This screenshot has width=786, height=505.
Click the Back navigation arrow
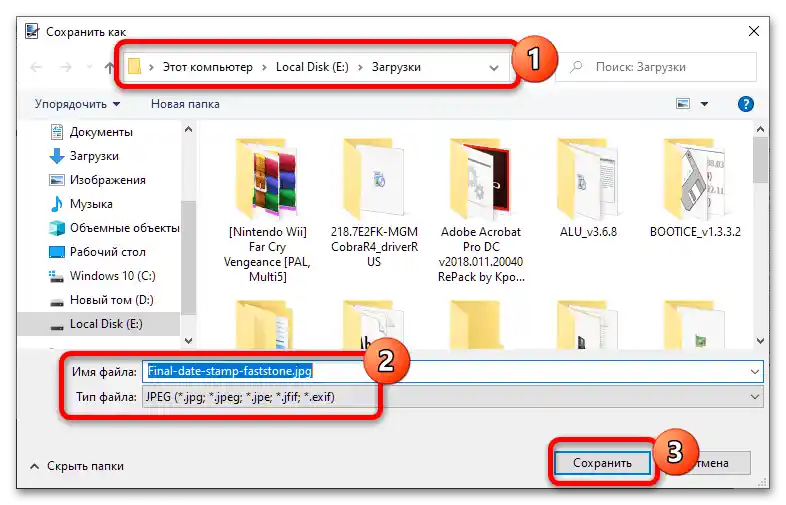[x=36, y=67]
